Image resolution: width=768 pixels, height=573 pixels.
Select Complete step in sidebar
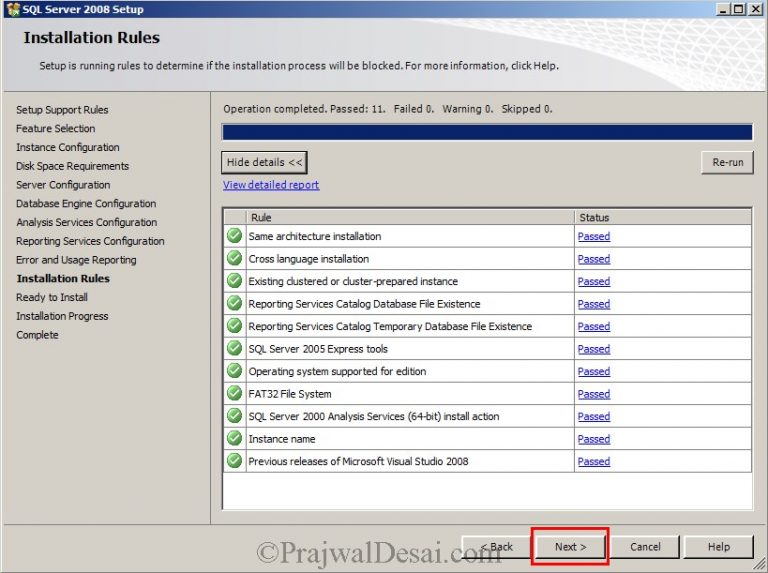click(37, 335)
